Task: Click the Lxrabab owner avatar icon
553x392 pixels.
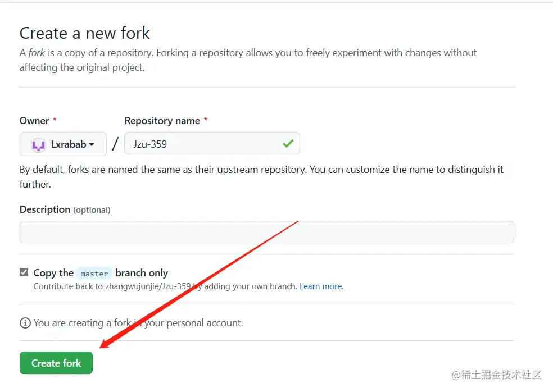Action: tap(38, 144)
